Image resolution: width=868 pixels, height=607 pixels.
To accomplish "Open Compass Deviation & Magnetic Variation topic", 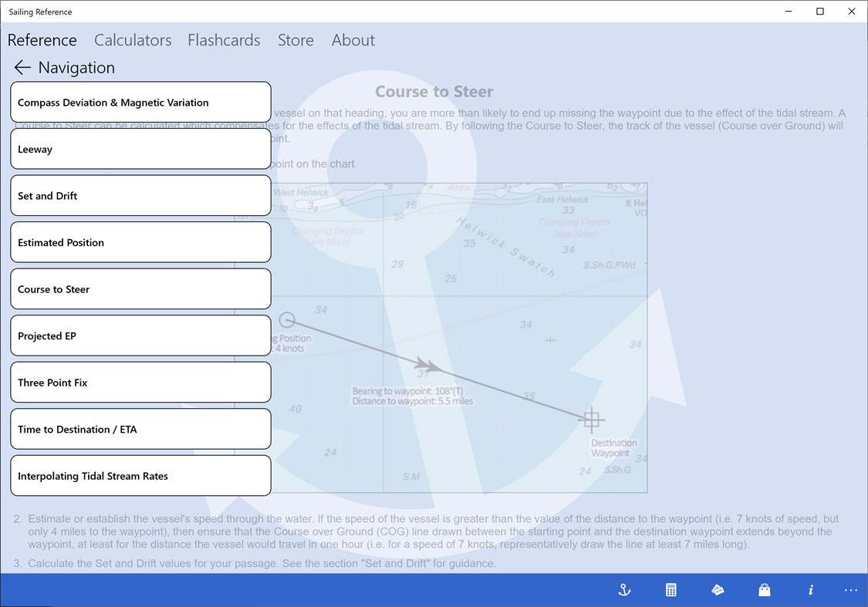I will [x=140, y=102].
